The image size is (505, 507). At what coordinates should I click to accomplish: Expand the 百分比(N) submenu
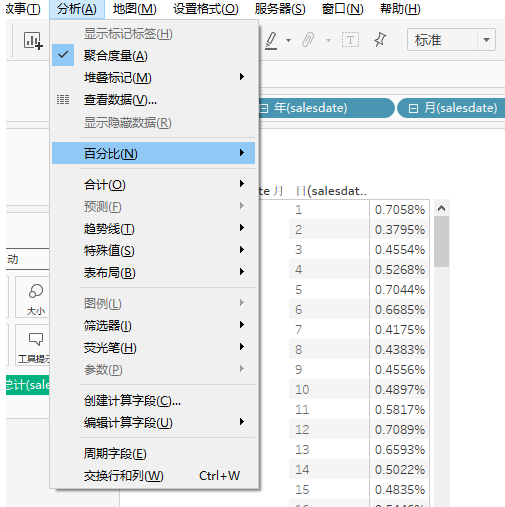153,153
